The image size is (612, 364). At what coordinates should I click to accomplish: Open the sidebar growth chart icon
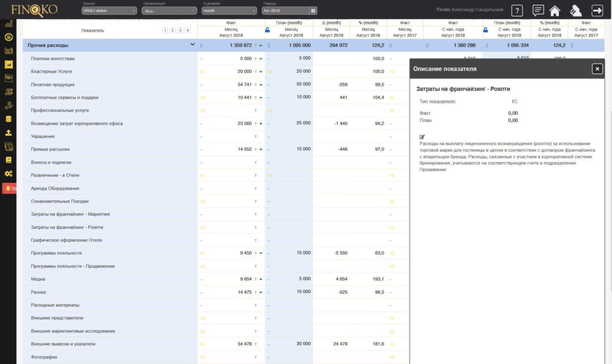coord(8,24)
